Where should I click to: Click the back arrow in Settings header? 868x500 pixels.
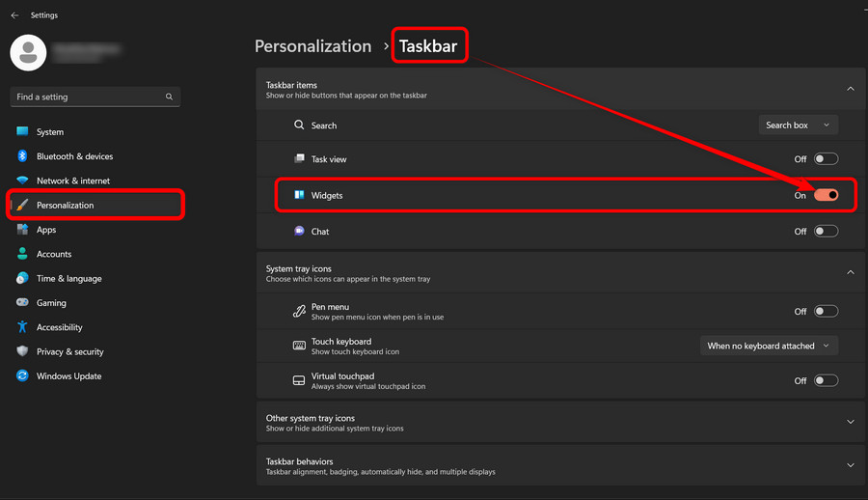14,15
